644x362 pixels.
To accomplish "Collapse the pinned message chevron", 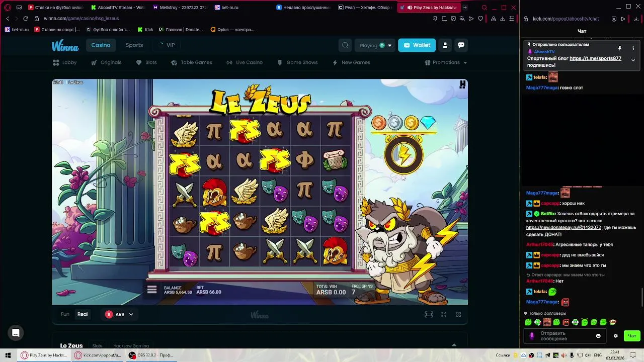I will 633,60.
